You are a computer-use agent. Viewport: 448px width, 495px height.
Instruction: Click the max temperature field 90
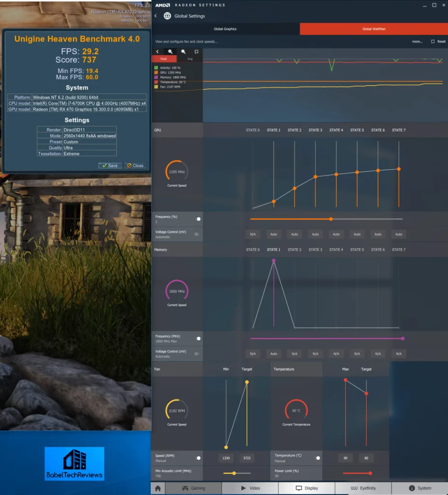(346, 458)
